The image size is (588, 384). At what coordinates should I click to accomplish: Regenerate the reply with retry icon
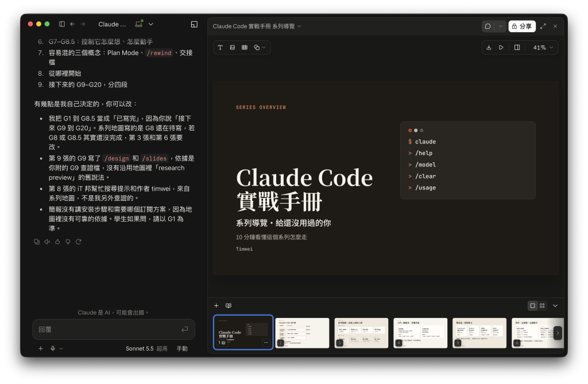pyautogui.click(x=78, y=242)
